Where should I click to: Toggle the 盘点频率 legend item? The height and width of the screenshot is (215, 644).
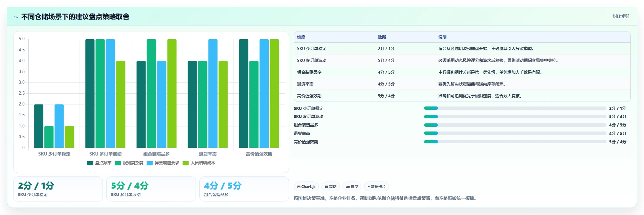(99, 163)
